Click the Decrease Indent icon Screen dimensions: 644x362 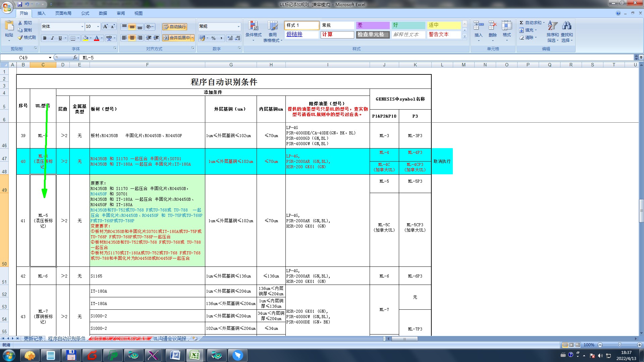tap(149, 38)
